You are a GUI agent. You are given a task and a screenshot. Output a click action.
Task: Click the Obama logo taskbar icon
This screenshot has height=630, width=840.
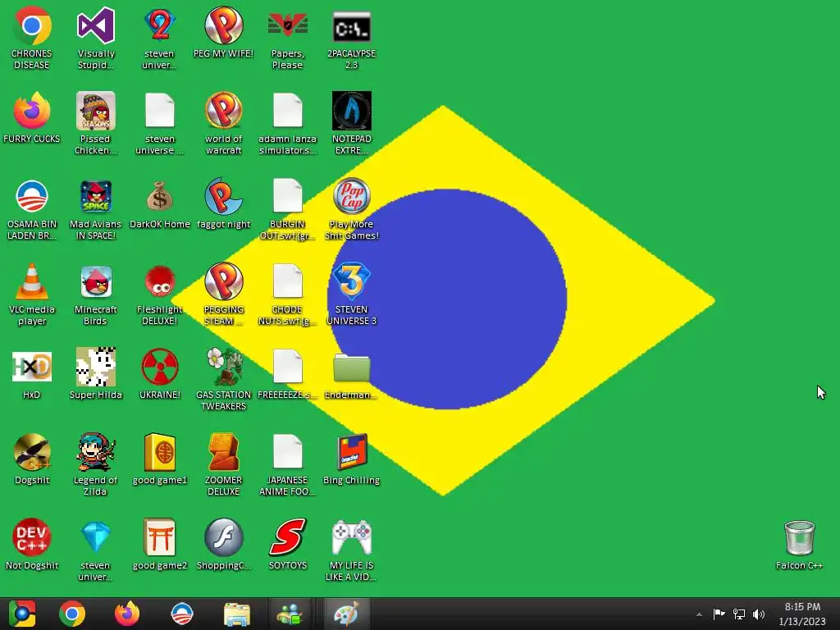point(182,614)
